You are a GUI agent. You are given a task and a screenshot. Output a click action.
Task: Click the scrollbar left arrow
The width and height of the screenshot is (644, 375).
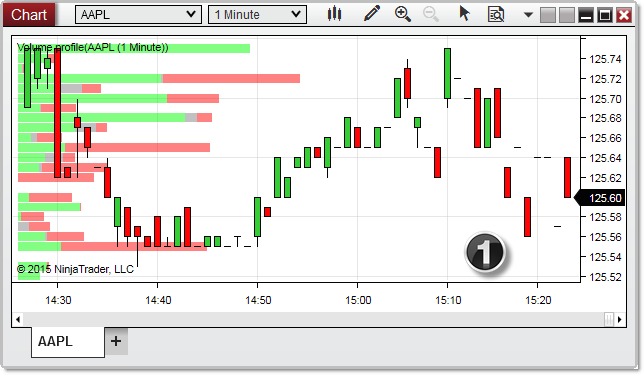(18, 319)
